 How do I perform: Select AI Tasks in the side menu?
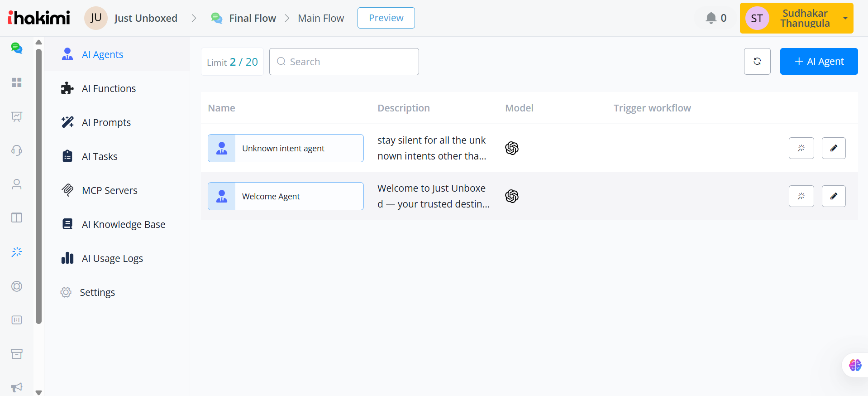click(x=117, y=156)
